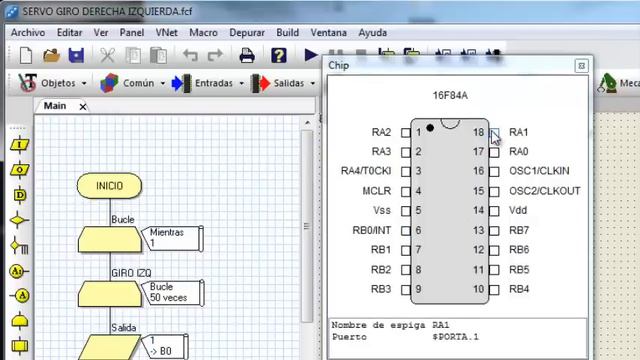Click the '50 veces' loop label
640x360 pixels.
tap(168, 298)
